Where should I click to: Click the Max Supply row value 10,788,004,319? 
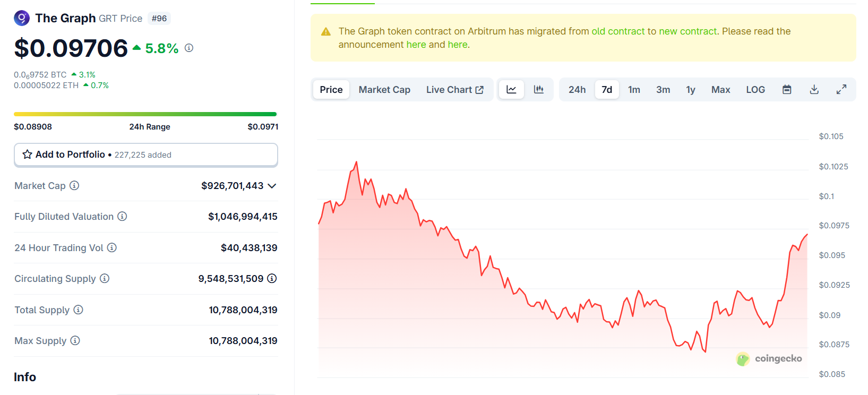pos(243,341)
